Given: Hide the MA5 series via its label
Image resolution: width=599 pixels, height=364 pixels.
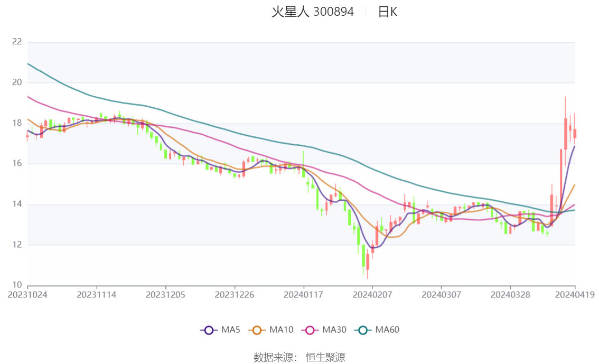Looking at the screenshot, I should 230,330.
